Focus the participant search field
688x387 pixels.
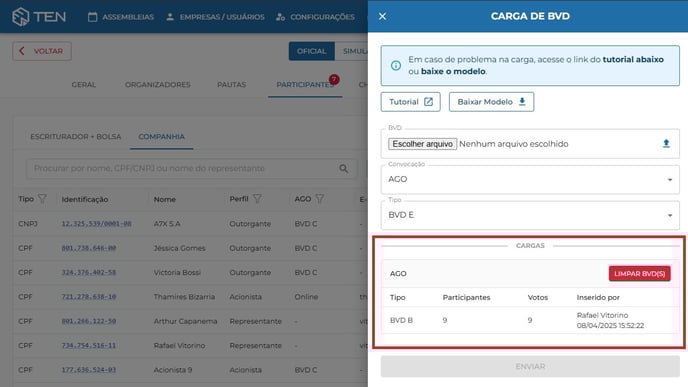191,168
